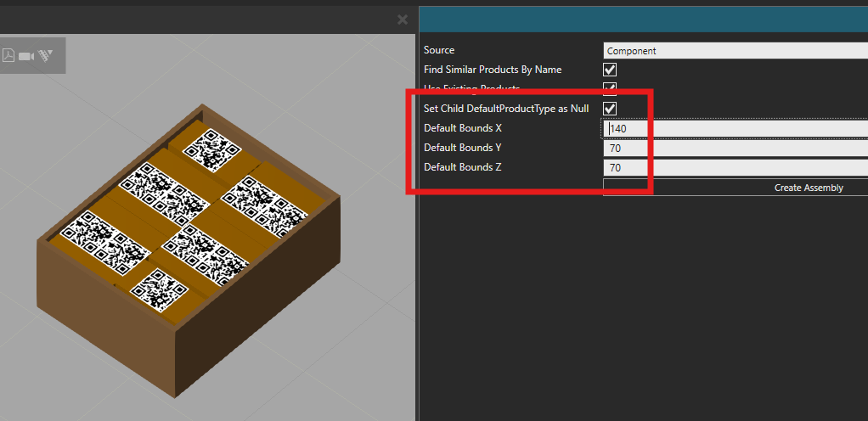Click the Source property label
This screenshot has width=868, height=421.
[439, 51]
